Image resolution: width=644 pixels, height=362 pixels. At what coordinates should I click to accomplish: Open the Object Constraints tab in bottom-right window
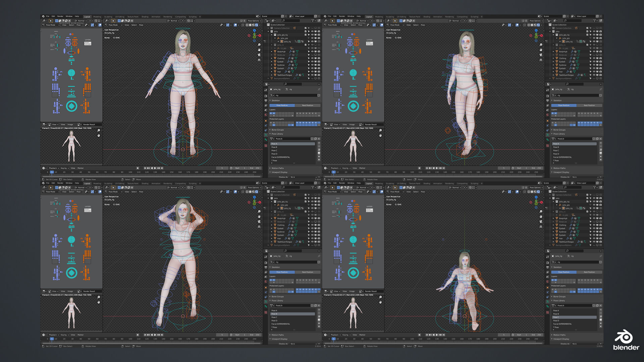(547, 297)
